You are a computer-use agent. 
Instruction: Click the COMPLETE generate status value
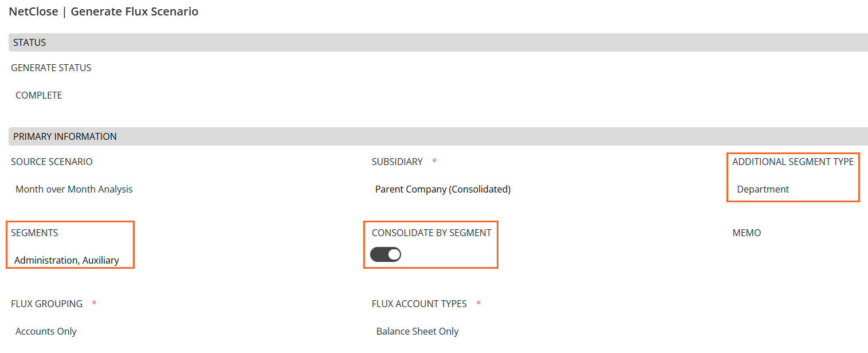pyautogui.click(x=38, y=95)
